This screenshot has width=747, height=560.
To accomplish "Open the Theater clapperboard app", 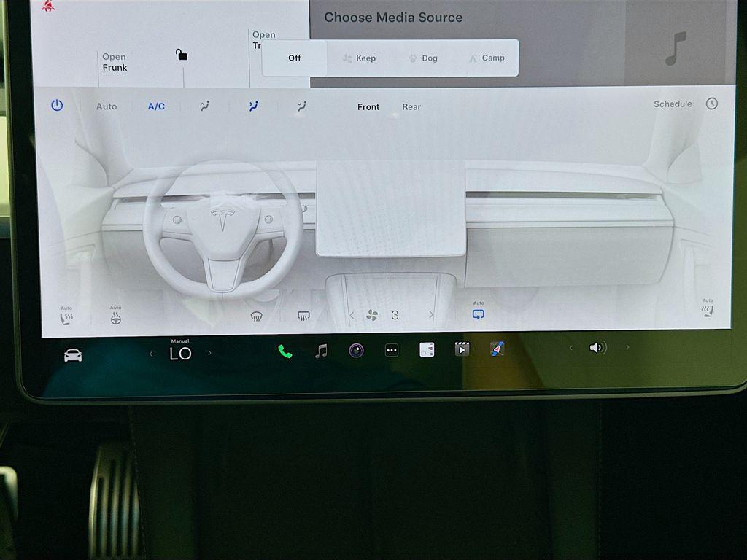I will (462, 349).
